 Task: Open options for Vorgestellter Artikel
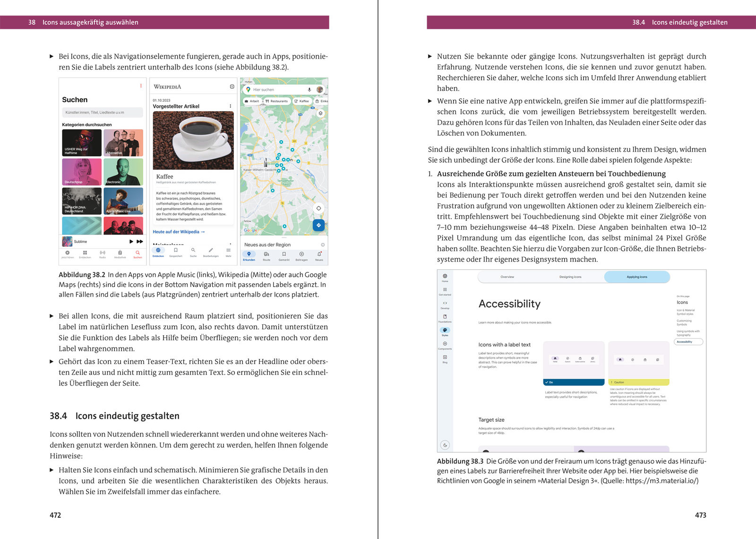[x=231, y=106]
